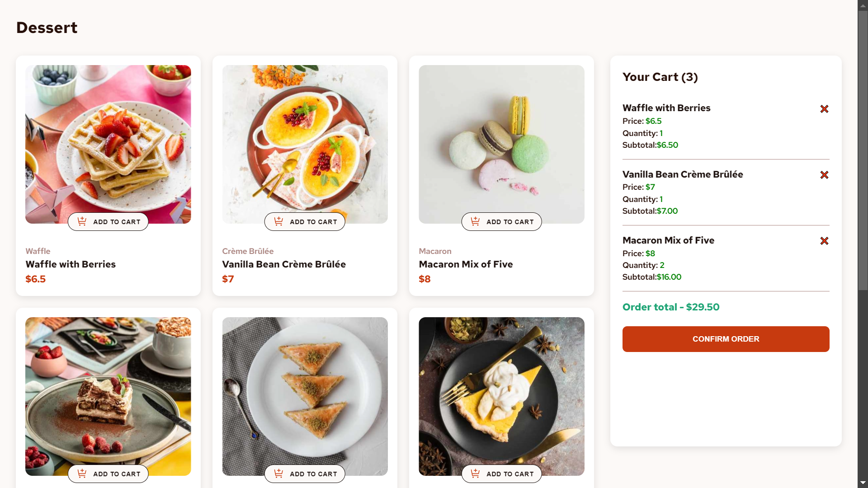The width and height of the screenshot is (868, 488).
Task: Click cart icon under pumpkin pie slice
Action: 475,474
